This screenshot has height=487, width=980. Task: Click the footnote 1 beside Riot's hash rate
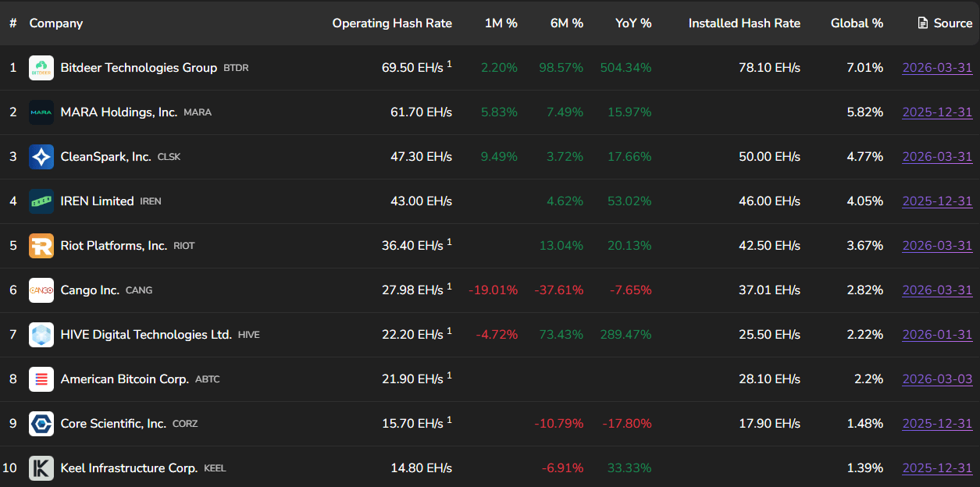pyautogui.click(x=451, y=241)
